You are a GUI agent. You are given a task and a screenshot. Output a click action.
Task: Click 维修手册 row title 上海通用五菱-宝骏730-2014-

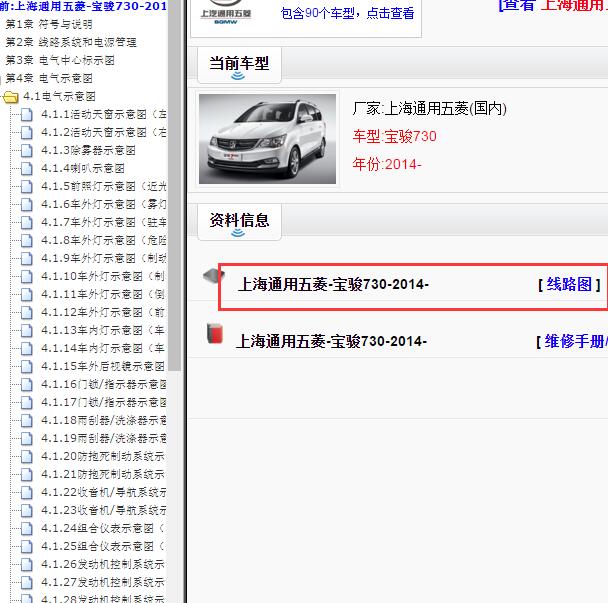click(332, 342)
